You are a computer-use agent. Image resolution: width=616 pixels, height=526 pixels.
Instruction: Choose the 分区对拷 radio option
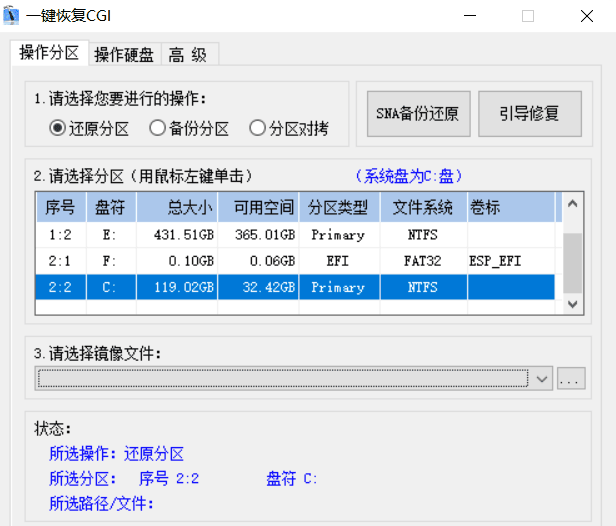pos(289,128)
